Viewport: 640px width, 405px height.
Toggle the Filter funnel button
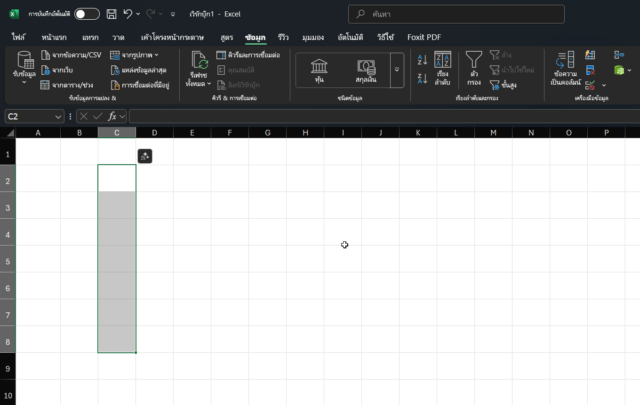tap(474, 68)
